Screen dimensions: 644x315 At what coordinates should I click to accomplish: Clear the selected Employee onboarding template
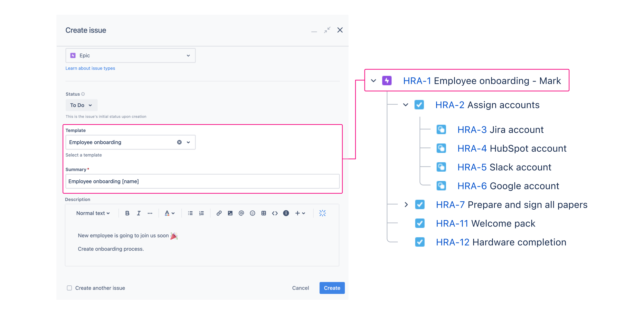(x=179, y=142)
